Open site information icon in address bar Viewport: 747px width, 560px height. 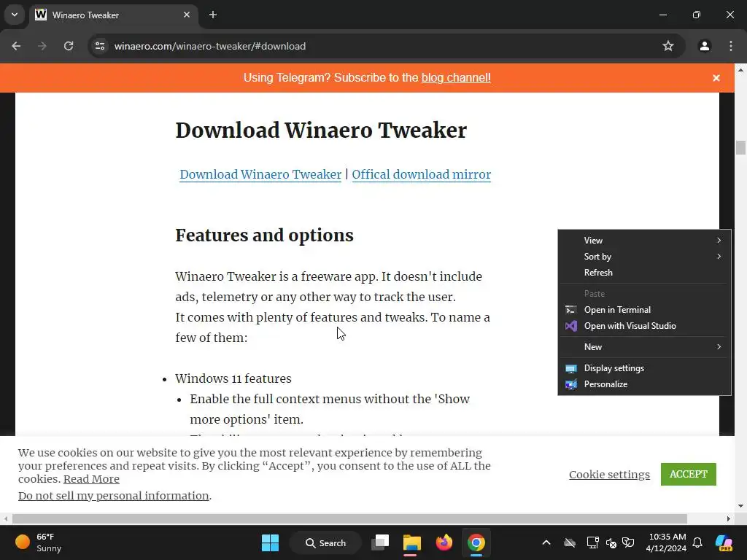click(x=100, y=46)
